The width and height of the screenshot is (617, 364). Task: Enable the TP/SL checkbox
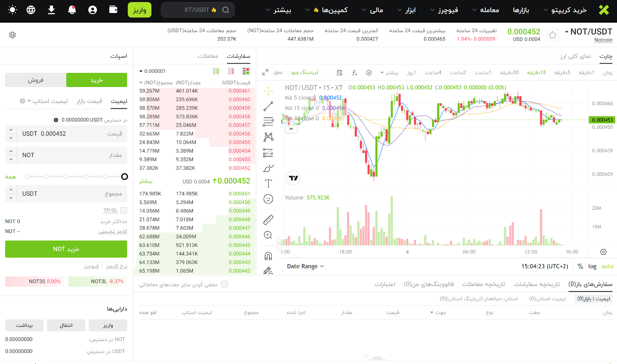click(124, 210)
